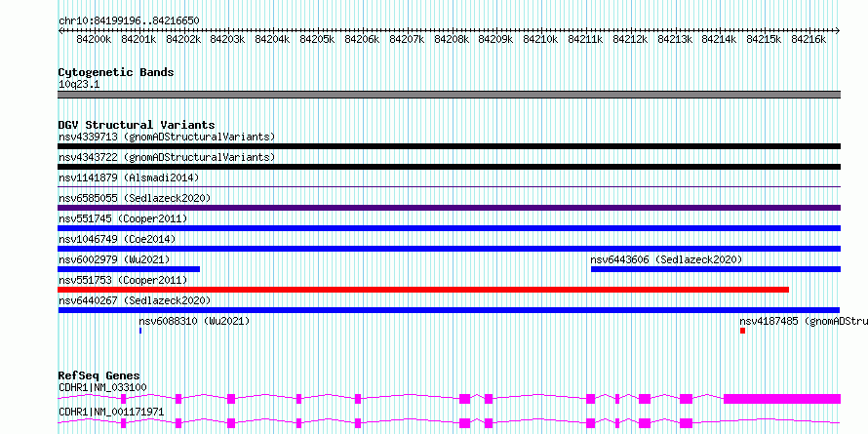868x434 pixels.
Task: Open the nsv6088310 (Wu2021) label
Action: 194,321
